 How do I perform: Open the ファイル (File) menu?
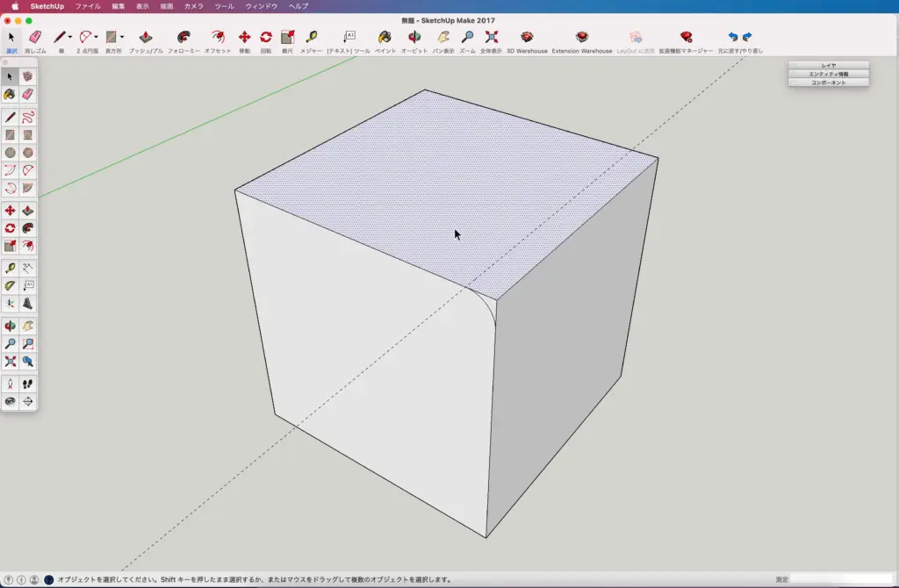(88, 6)
